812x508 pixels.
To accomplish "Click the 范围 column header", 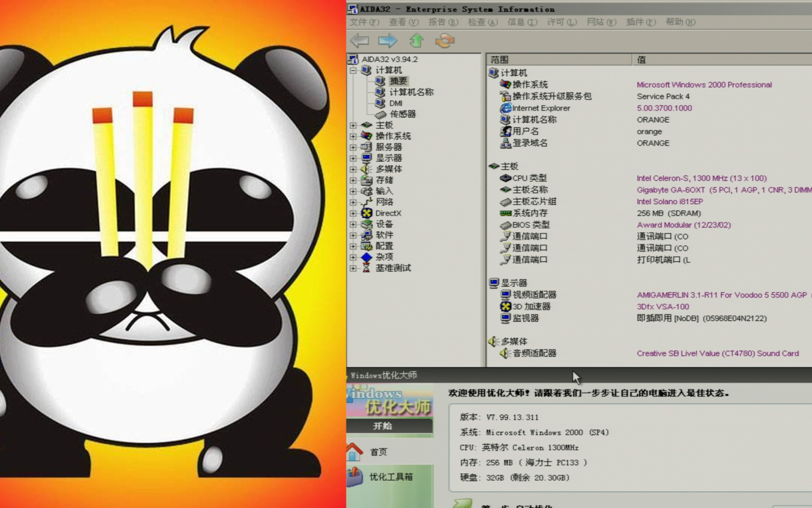I will tap(559, 60).
